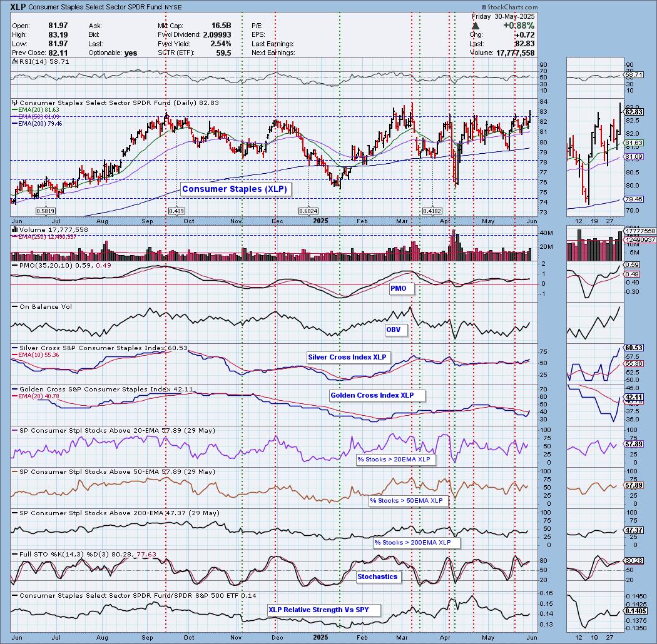Click the 47.37 value tag
The width and height of the screenshot is (657, 644).
click(633, 530)
